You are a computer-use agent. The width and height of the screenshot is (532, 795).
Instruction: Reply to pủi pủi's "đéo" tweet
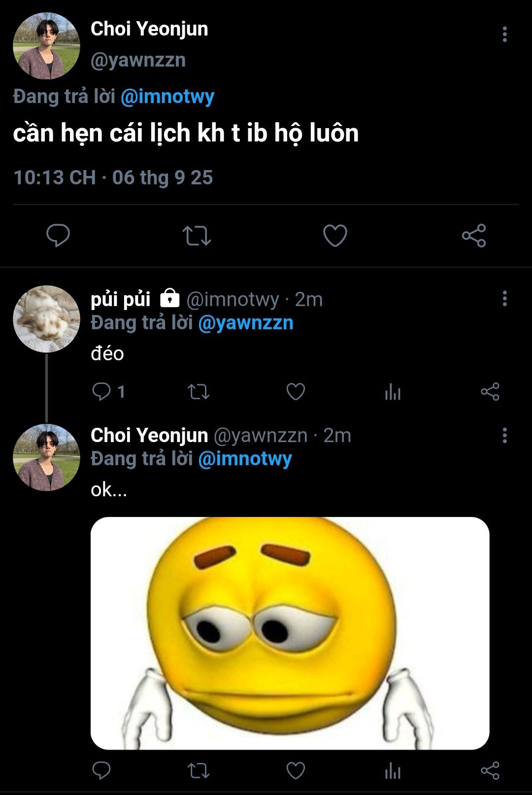click(x=102, y=392)
